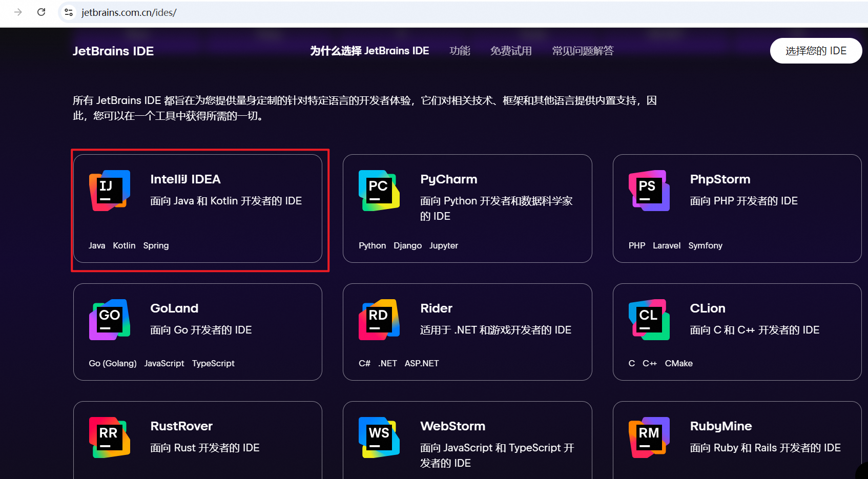Click the JetBrains IDE header logo text
Viewport: 868px width, 479px height.
(x=113, y=51)
